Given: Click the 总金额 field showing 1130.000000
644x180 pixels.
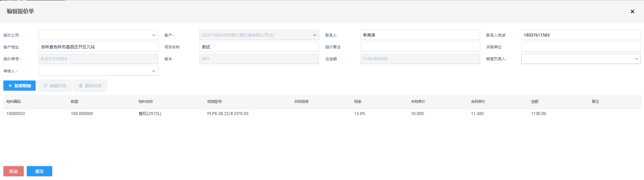Looking at the screenshot, I should click(420, 59).
